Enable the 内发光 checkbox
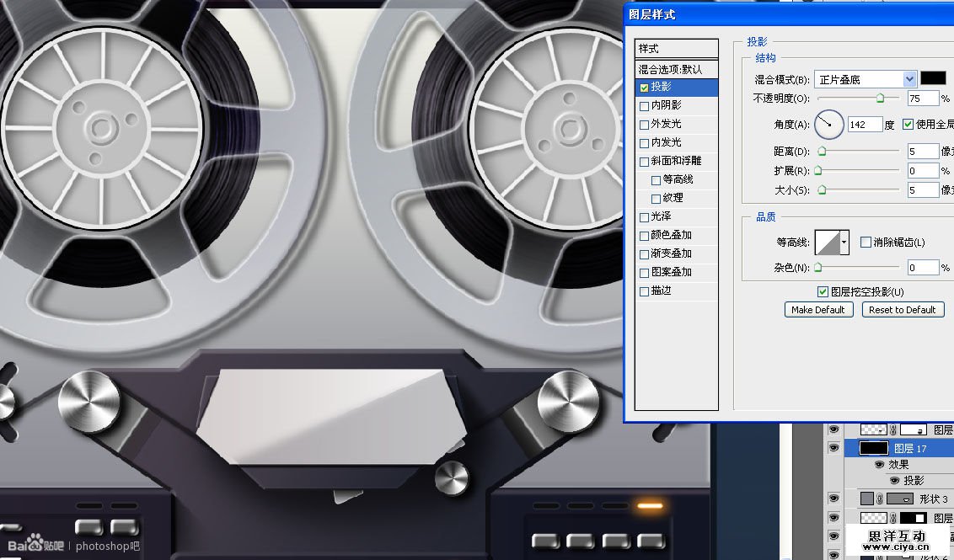The width and height of the screenshot is (954, 560). [645, 143]
